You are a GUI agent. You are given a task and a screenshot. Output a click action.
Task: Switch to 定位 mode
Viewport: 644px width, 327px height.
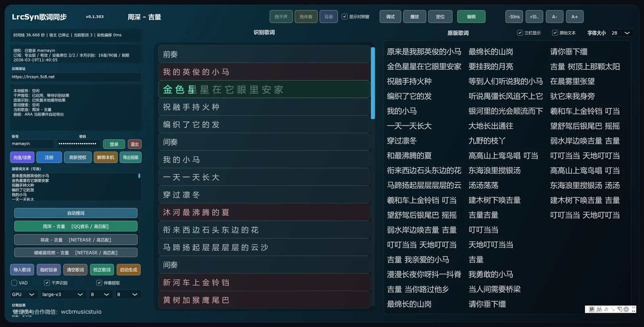(440, 17)
